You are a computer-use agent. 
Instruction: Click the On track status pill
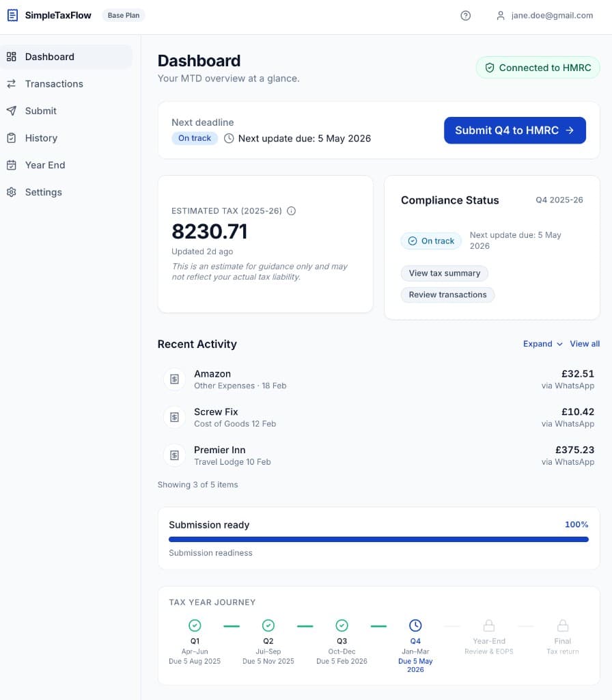195,138
